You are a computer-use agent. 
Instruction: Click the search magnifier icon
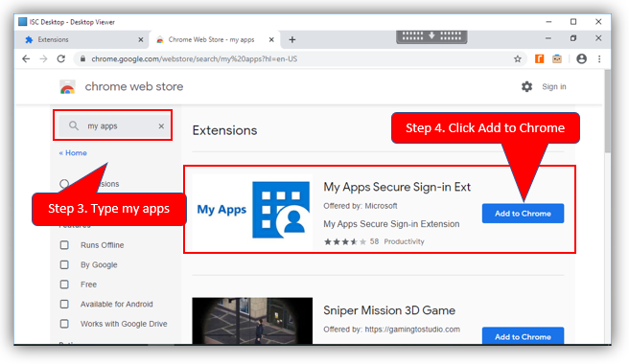74,125
